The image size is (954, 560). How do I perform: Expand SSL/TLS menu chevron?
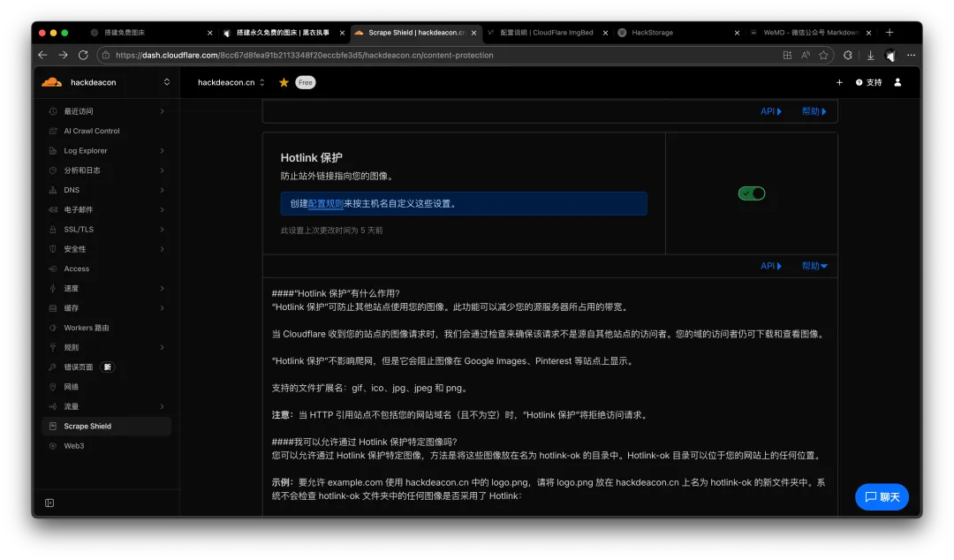(x=163, y=230)
